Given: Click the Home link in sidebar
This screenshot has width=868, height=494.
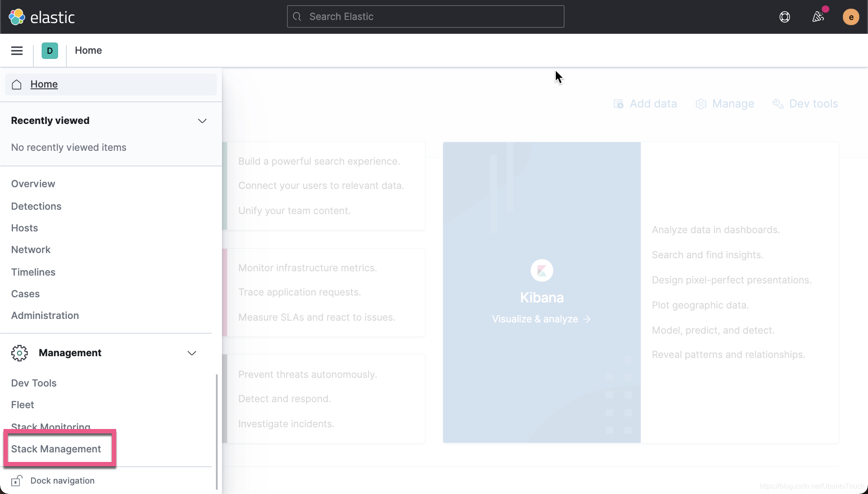Looking at the screenshot, I should (x=44, y=84).
